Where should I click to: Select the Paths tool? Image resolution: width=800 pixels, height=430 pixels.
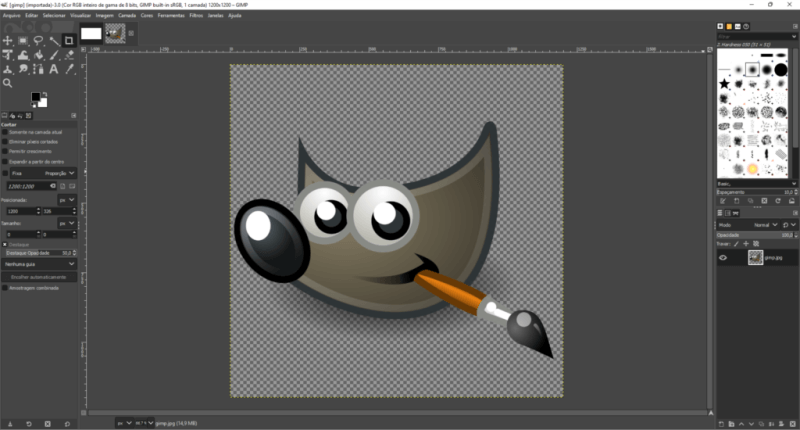[x=38, y=69]
